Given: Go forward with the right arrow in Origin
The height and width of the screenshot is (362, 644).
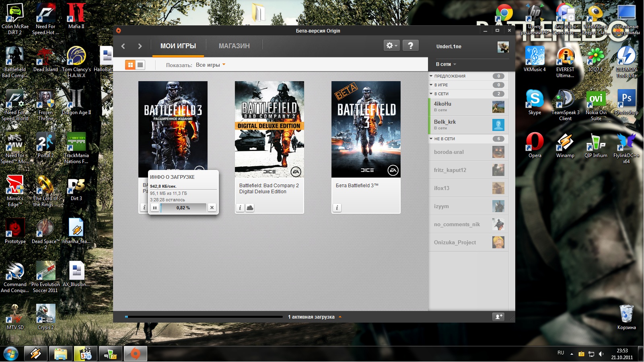Looking at the screenshot, I should (x=140, y=46).
